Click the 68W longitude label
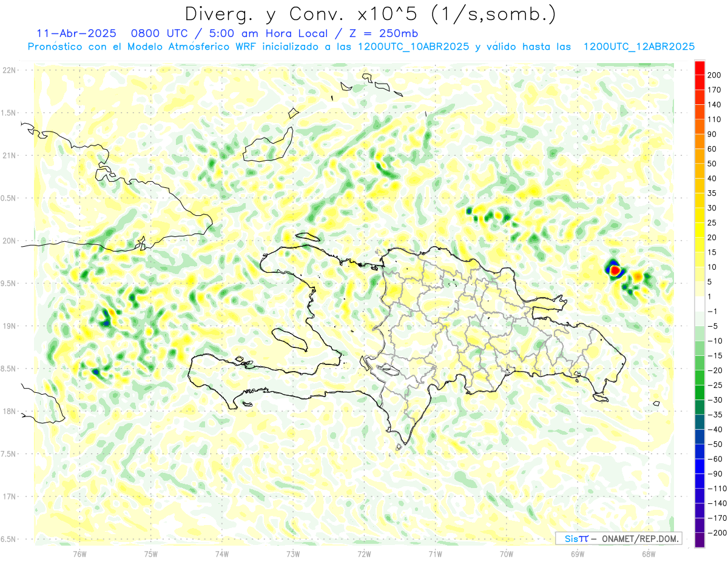This screenshot has width=728, height=562. pyautogui.click(x=648, y=553)
